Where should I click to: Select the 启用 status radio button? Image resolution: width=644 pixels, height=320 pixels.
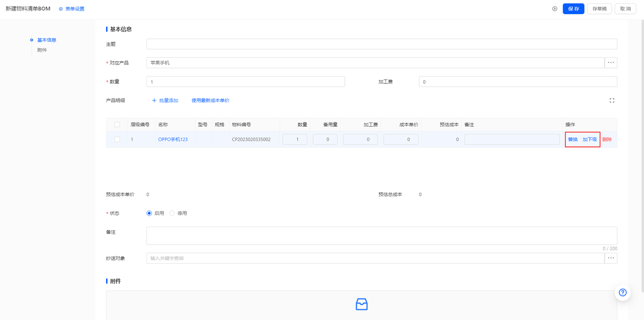point(149,214)
